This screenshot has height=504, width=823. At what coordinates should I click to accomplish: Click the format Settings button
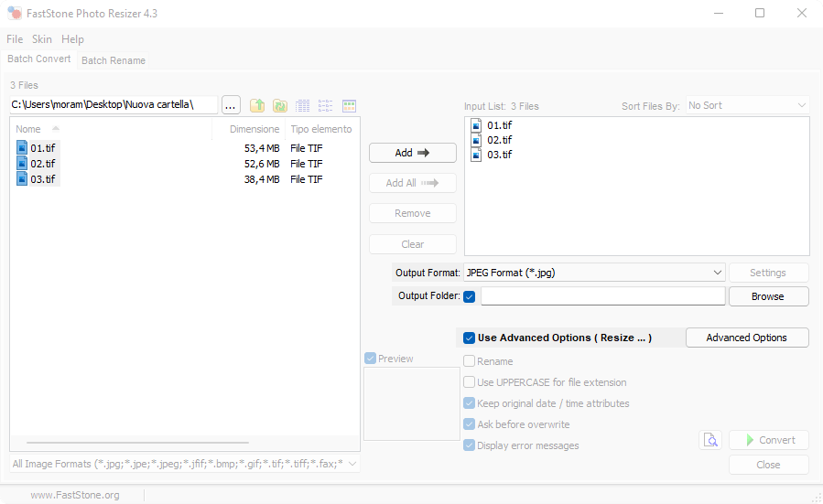point(768,273)
